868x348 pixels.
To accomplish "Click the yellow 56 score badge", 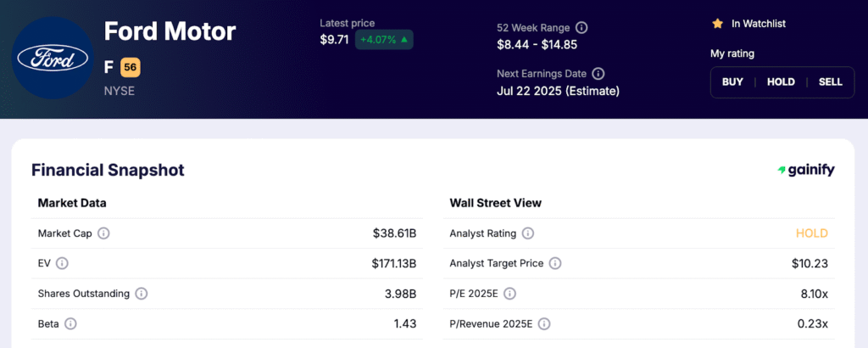I will [130, 68].
